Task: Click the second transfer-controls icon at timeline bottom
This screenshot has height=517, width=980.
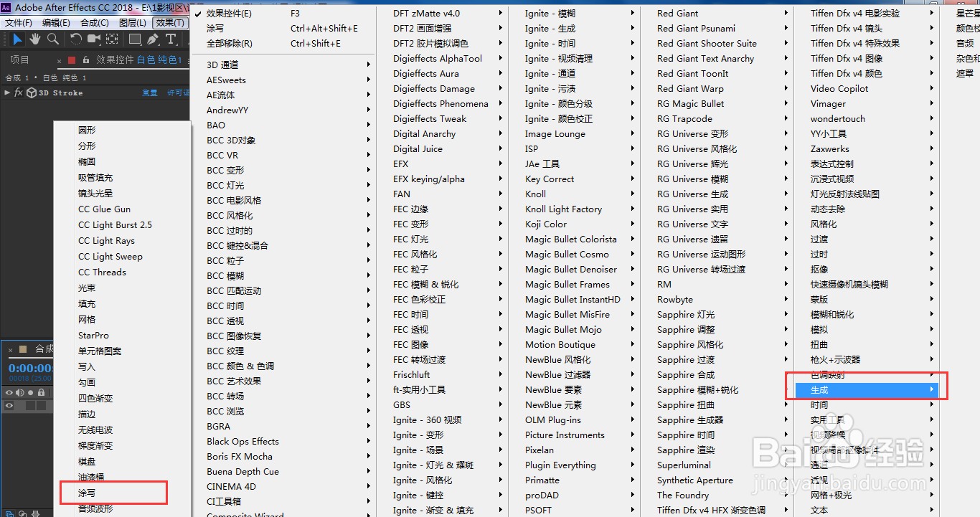Action: tap(22, 513)
